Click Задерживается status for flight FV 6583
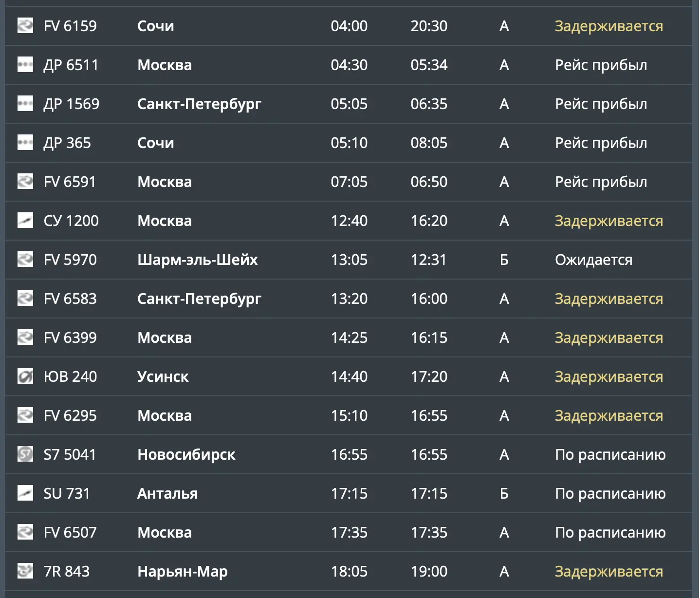Image resolution: width=700 pixels, height=598 pixels. coord(609,299)
